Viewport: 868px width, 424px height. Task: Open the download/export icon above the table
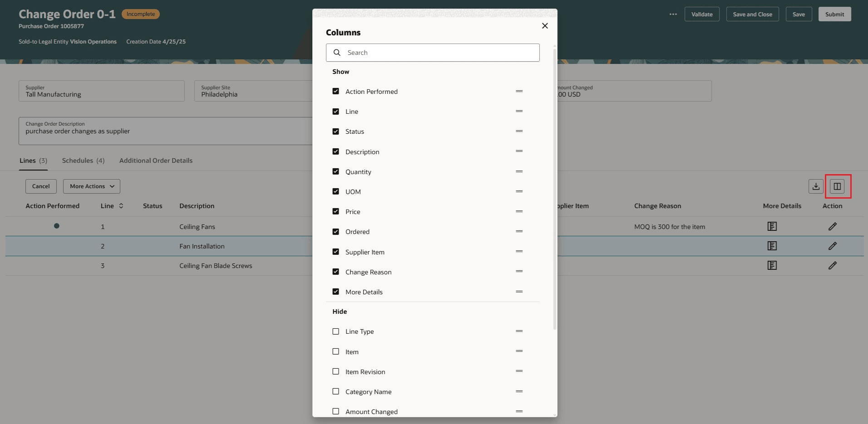pyautogui.click(x=816, y=186)
